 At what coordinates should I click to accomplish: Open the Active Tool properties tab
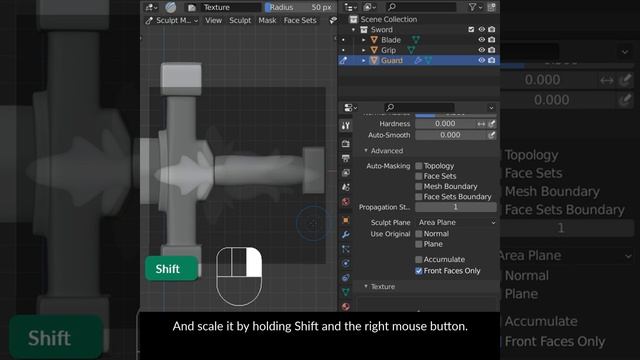click(x=346, y=126)
